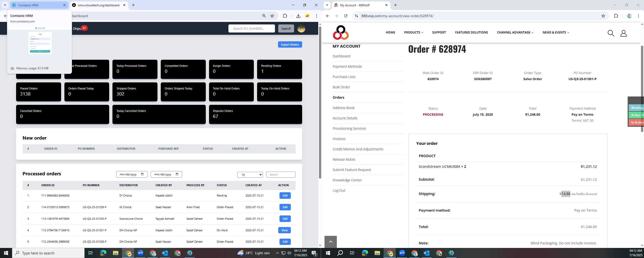
Task: Click the Search PO_NUMBER input field
Action: 251,28
